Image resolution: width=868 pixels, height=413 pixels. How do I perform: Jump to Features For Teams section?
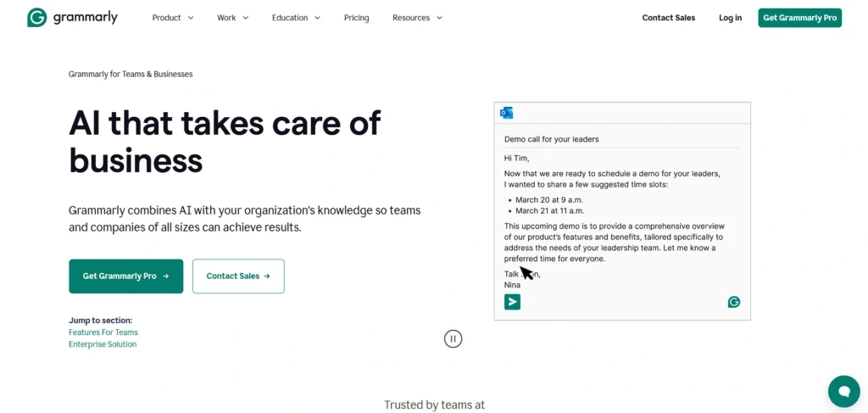[103, 332]
